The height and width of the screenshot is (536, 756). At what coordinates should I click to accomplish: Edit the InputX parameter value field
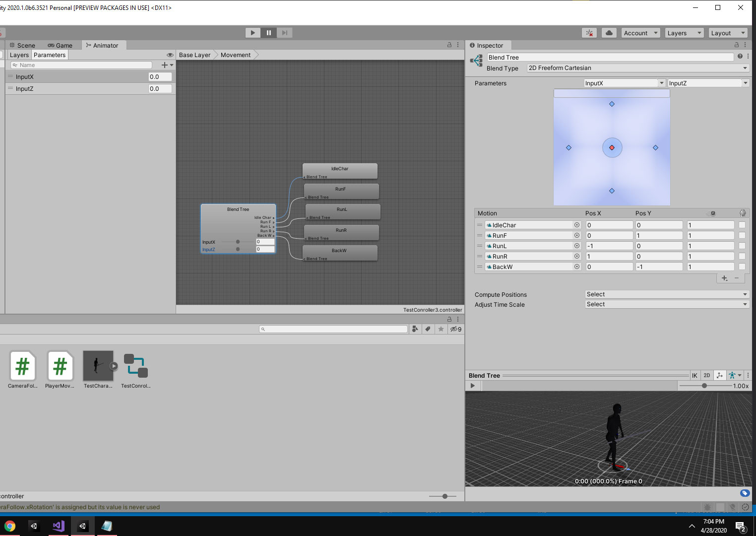(x=160, y=77)
